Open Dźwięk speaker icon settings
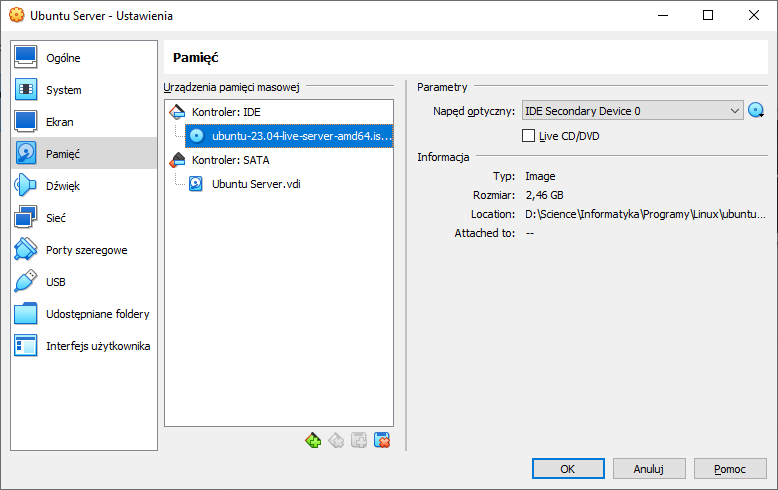 click(25, 185)
